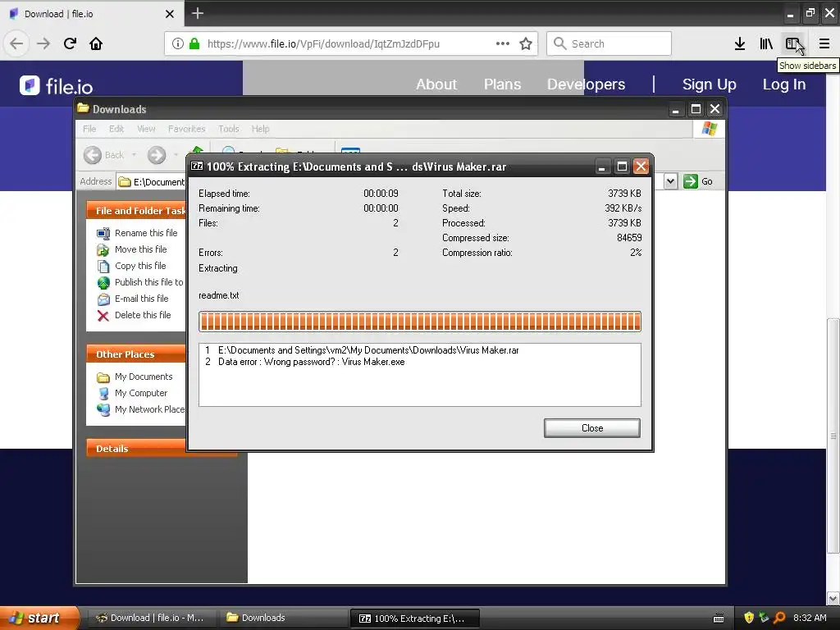Viewport: 840px width, 630px height.
Task: Toggle Show sidebars button
Action: pos(792,44)
